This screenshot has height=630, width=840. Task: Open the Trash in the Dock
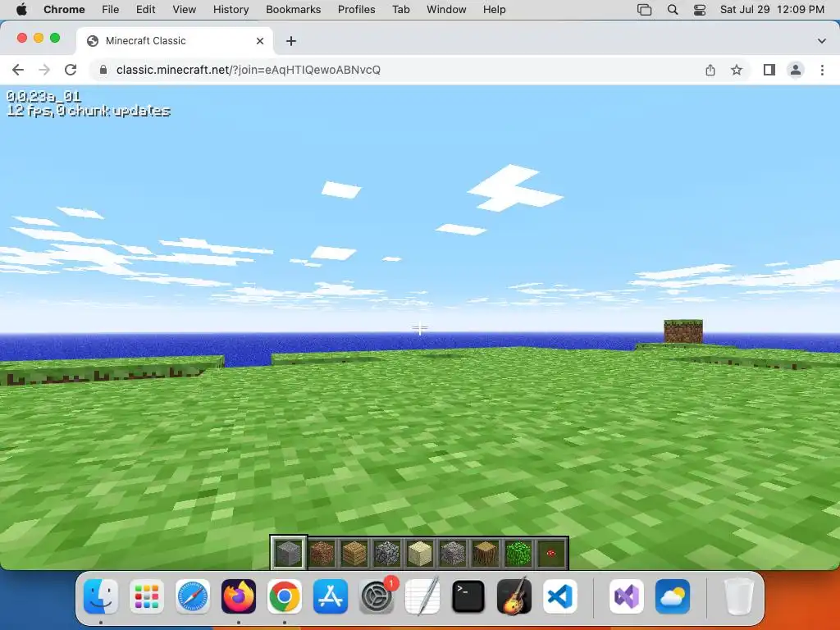(x=739, y=596)
